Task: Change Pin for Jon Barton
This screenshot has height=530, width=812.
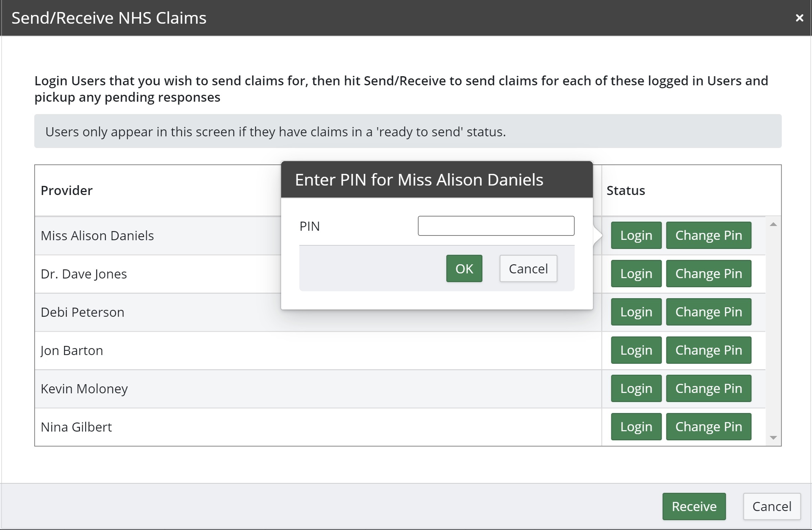Action: [x=709, y=350]
